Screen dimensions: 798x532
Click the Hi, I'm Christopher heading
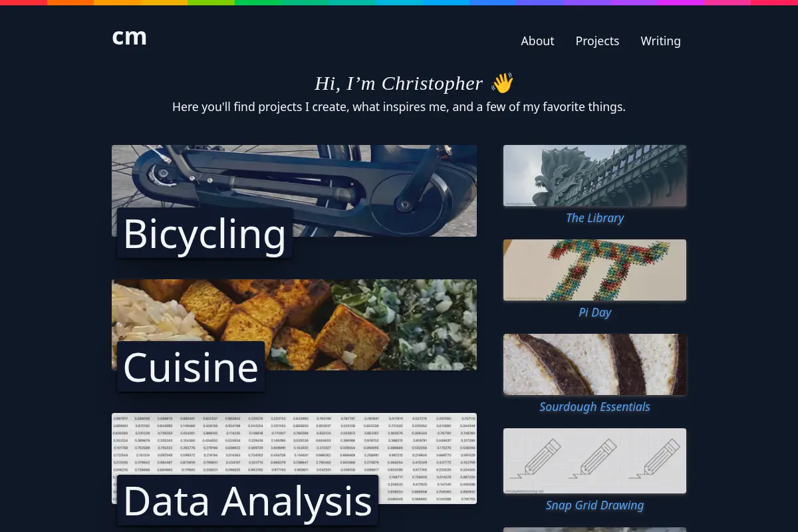398,83
